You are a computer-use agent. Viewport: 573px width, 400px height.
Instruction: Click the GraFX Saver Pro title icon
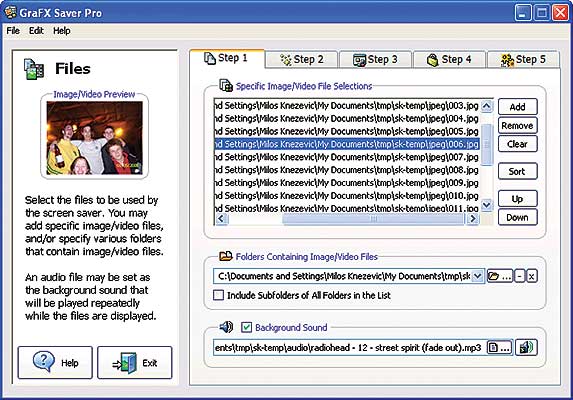tap(10, 12)
